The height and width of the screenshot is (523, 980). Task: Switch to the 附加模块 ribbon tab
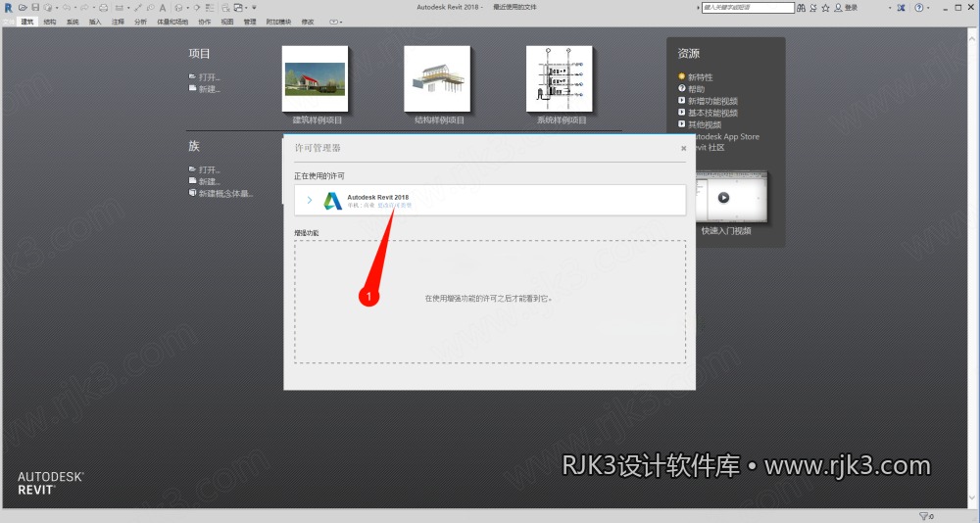pyautogui.click(x=278, y=22)
